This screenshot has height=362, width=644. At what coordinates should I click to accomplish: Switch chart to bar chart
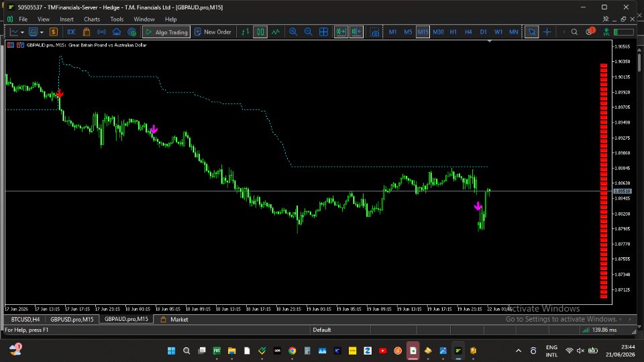point(246,32)
